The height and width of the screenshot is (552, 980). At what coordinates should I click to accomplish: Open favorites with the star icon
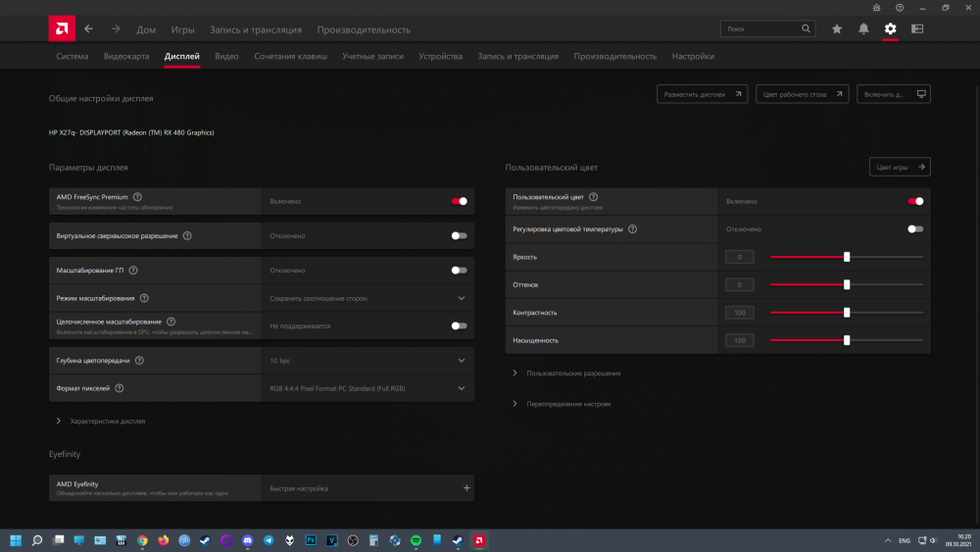(x=837, y=29)
